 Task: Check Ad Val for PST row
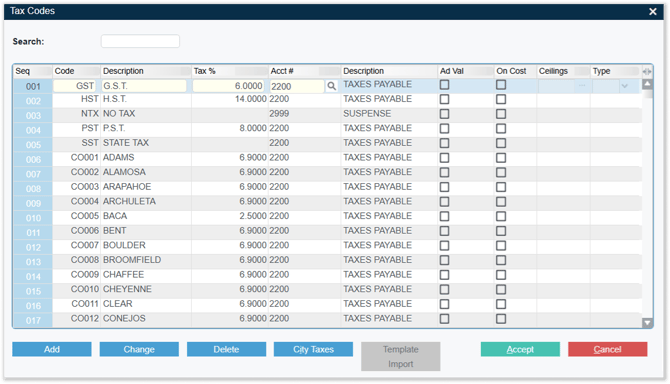[x=444, y=129]
